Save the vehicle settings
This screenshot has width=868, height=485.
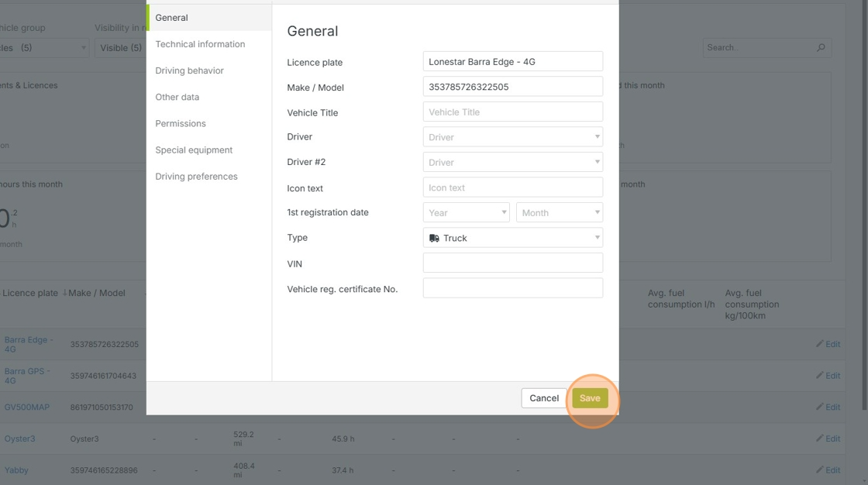(590, 398)
